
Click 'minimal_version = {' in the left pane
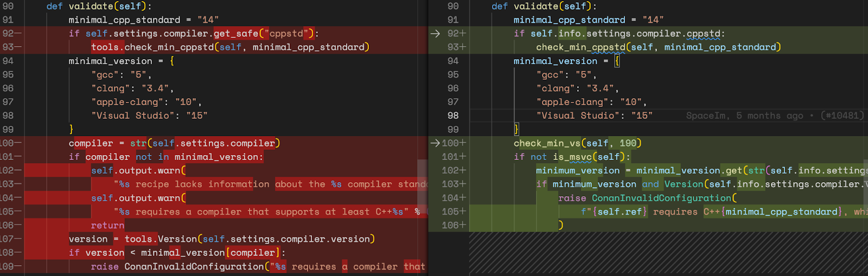tap(122, 61)
